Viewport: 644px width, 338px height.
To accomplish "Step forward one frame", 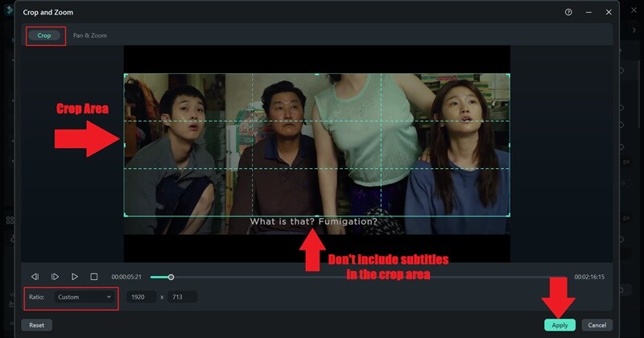I will 55,277.
